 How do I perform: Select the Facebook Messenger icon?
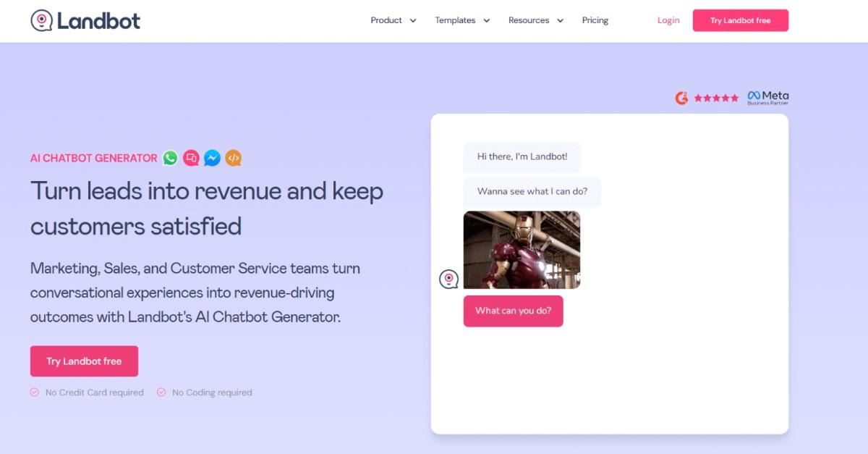[x=211, y=158]
